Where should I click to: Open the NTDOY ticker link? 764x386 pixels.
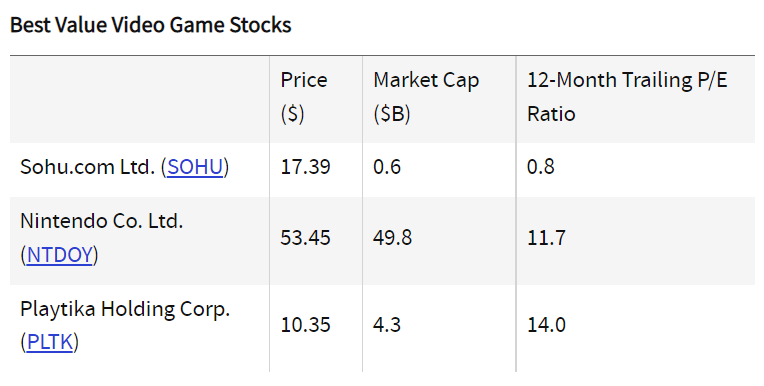pyautogui.click(x=59, y=255)
